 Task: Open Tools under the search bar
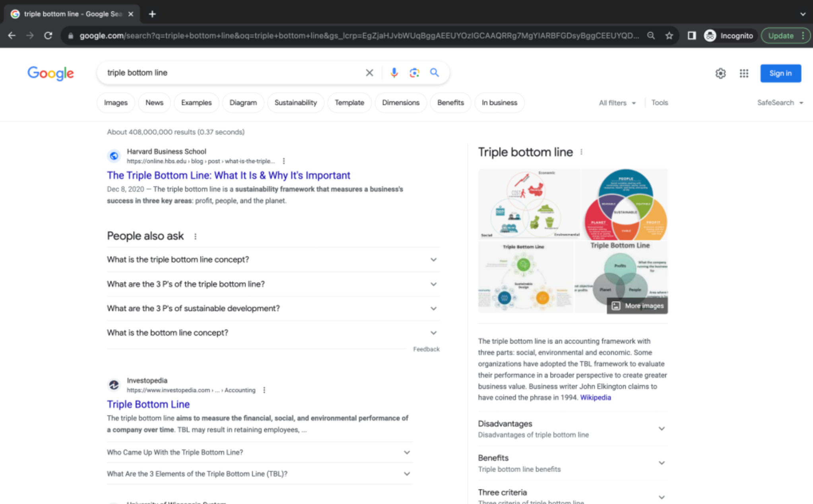(x=660, y=103)
